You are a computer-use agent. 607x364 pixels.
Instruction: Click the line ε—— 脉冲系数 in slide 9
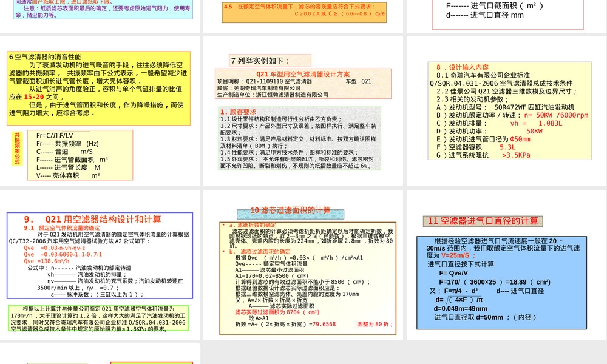pyautogui.click(x=97, y=294)
